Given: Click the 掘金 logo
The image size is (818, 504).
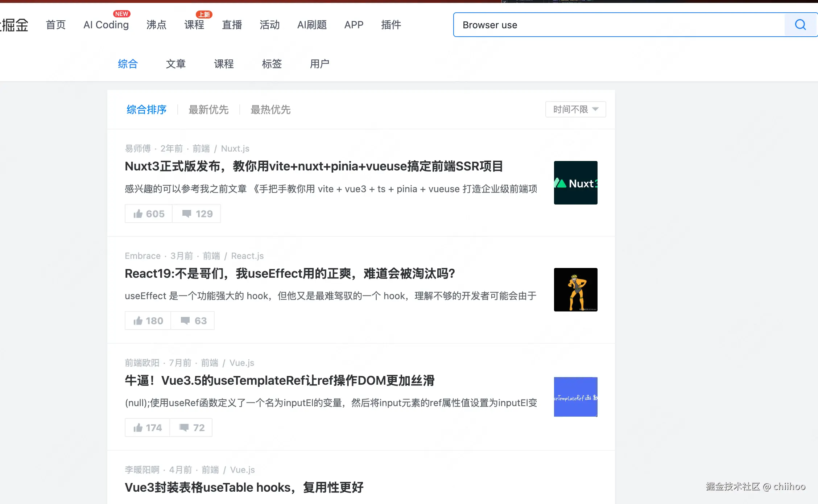Looking at the screenshot, I should 15,25.
